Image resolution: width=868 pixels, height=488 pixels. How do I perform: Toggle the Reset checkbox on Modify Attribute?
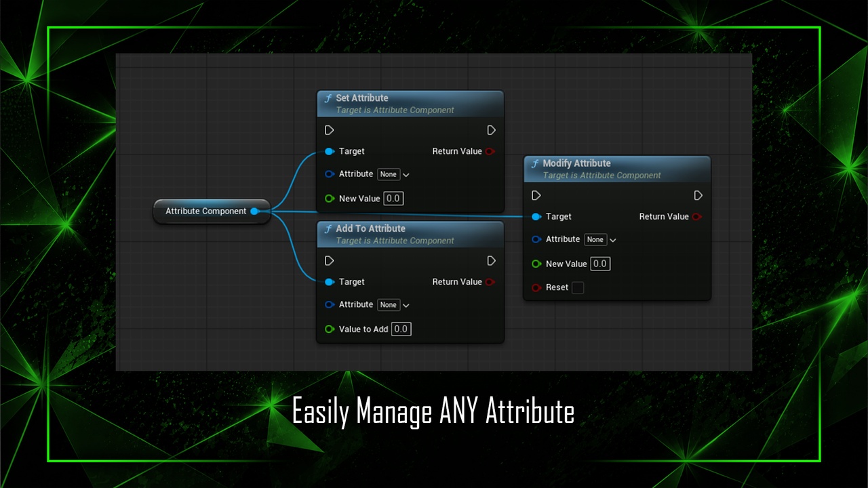click(578, 287)
